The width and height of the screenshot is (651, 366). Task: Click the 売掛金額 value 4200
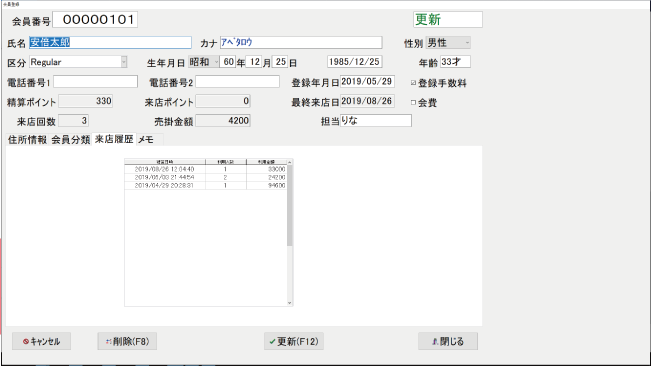[223, 121]
